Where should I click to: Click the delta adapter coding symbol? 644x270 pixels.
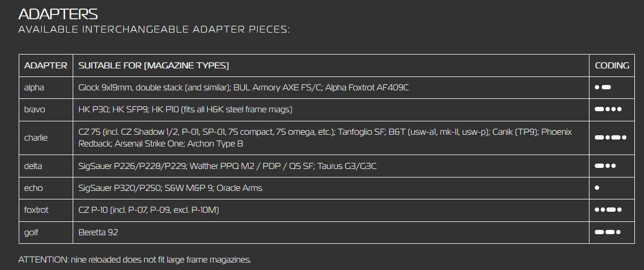click(606, 166)
